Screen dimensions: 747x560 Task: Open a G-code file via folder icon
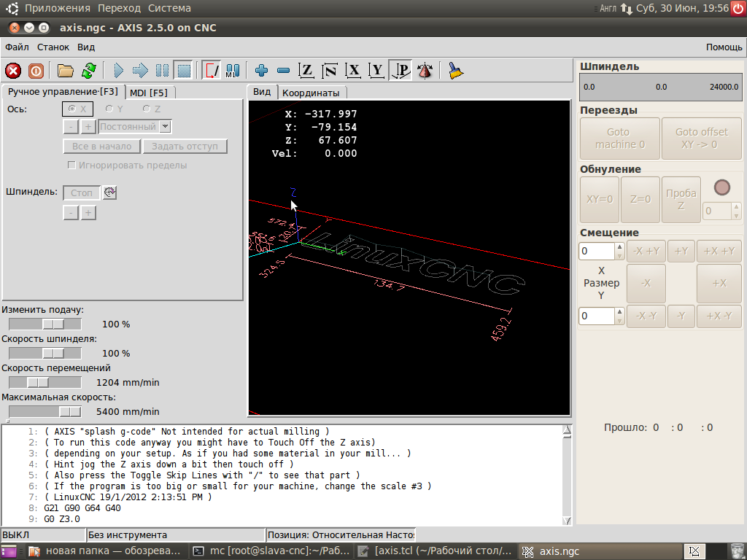click(x=66, y=71)
